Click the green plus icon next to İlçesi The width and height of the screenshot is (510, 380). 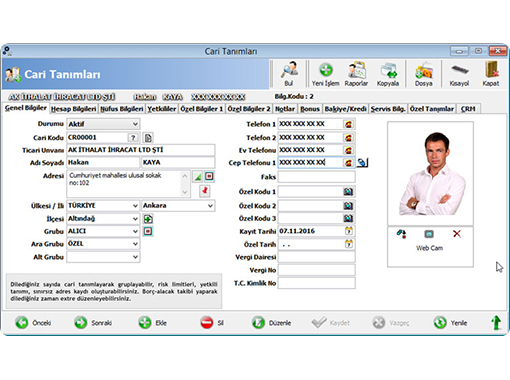pyautogui.click(x=148, y=219)
